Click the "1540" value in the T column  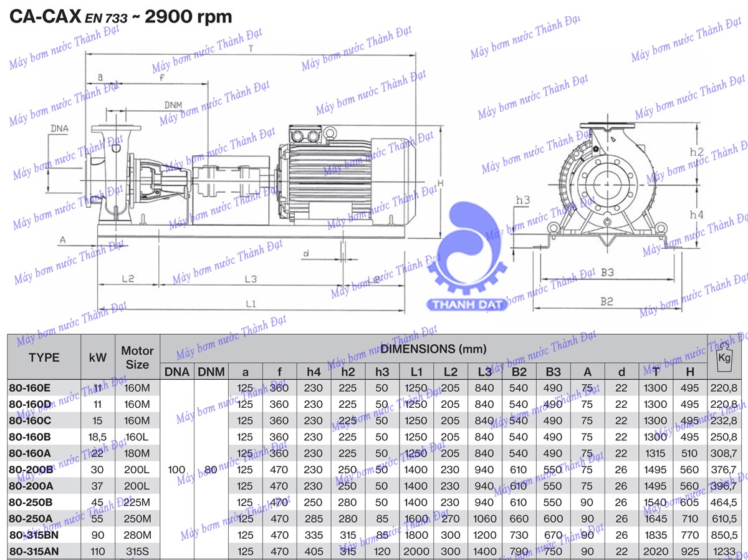pyautogui.click(x=656, y=502)
